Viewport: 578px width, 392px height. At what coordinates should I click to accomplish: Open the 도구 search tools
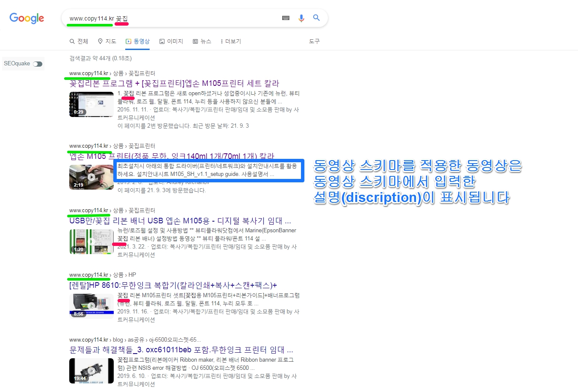point(314,41)
